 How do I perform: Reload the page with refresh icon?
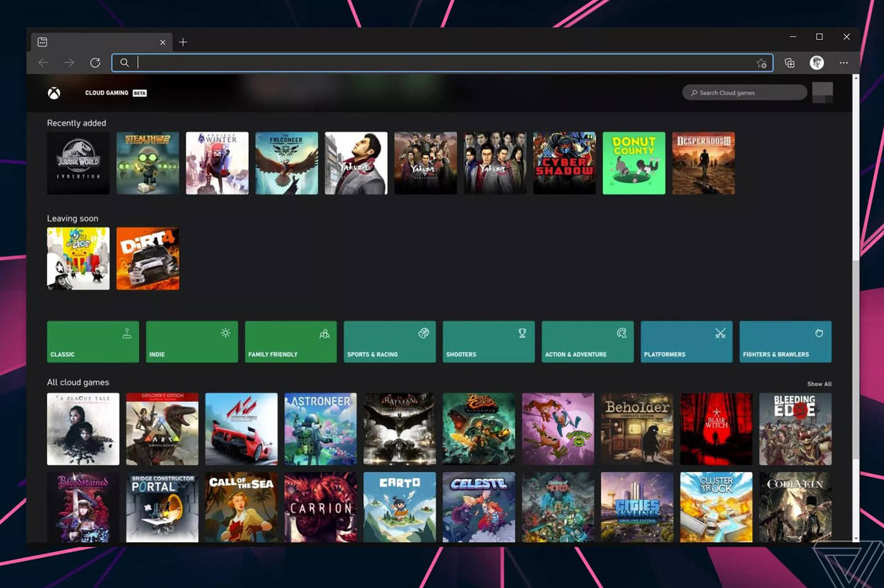(95, 62)
